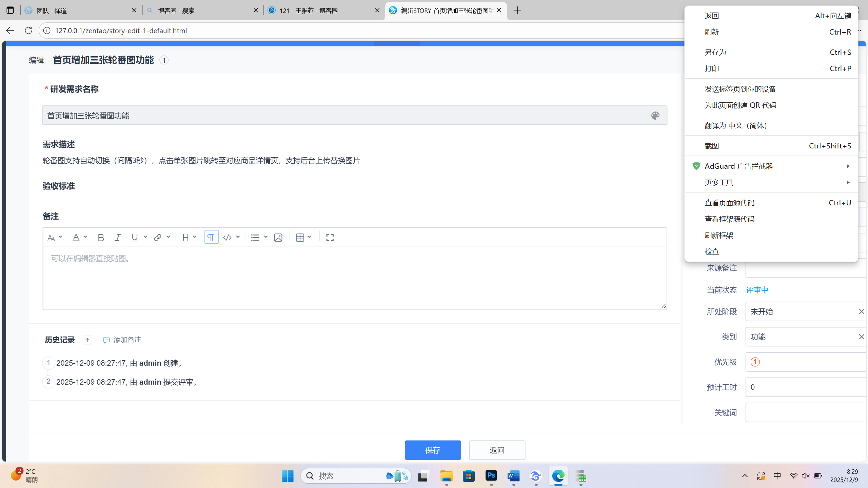
Task: Select 检查 in the context menu
Action: [712, 251]
